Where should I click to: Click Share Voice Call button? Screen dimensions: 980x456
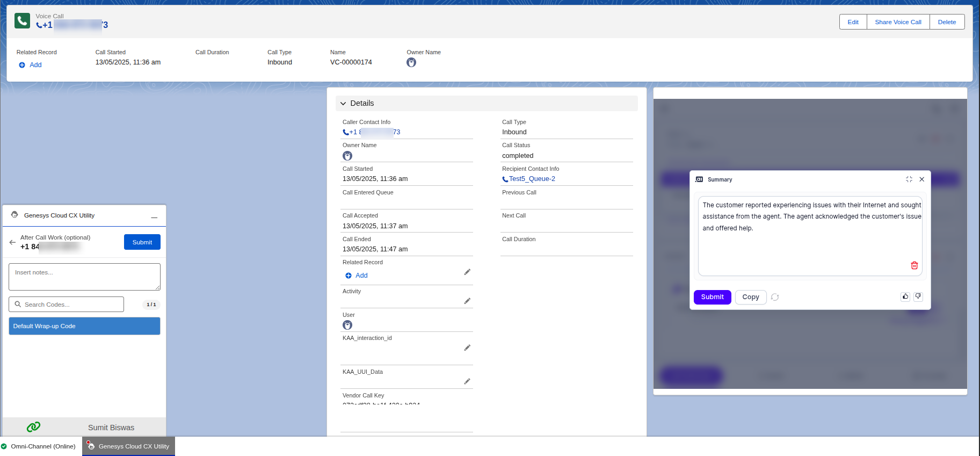[x=898, y=22]
